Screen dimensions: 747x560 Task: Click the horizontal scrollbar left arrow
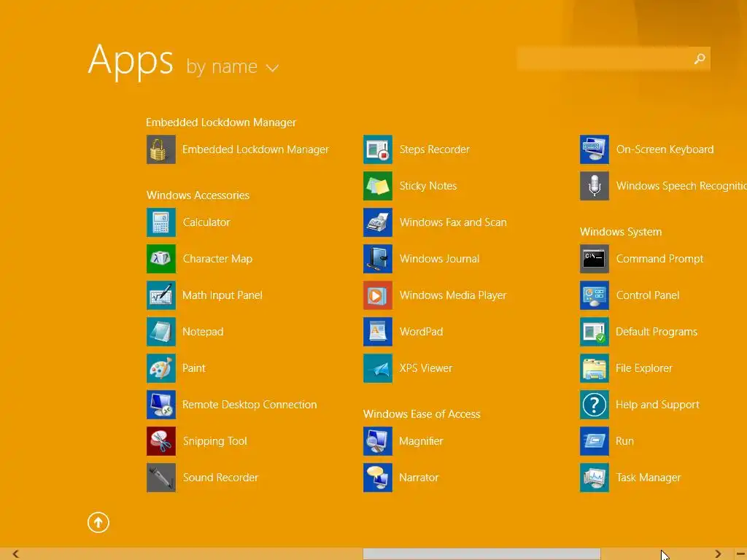(16, 554)
